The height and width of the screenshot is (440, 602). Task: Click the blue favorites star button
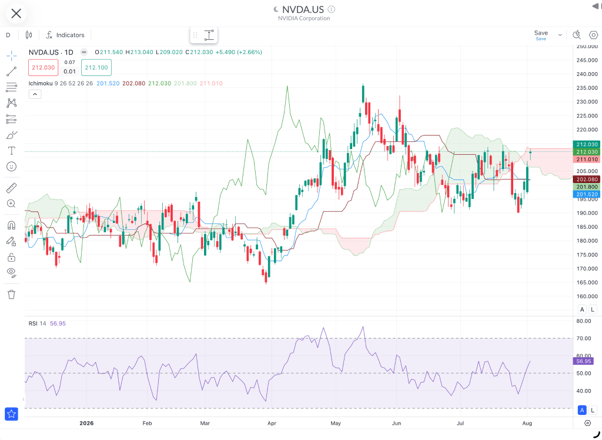12,414
